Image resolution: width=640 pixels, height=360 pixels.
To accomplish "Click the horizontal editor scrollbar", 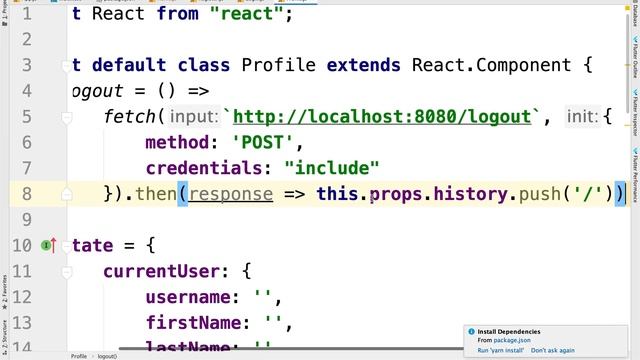I will tap(291, 349).
